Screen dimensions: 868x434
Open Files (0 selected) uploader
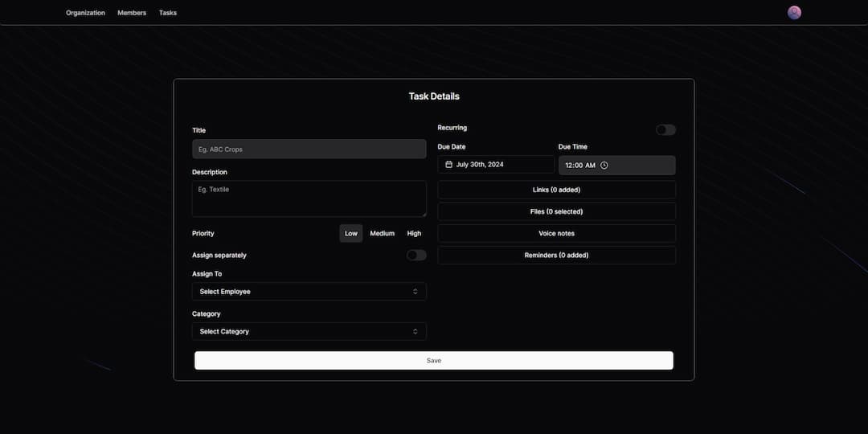point(556,211)
